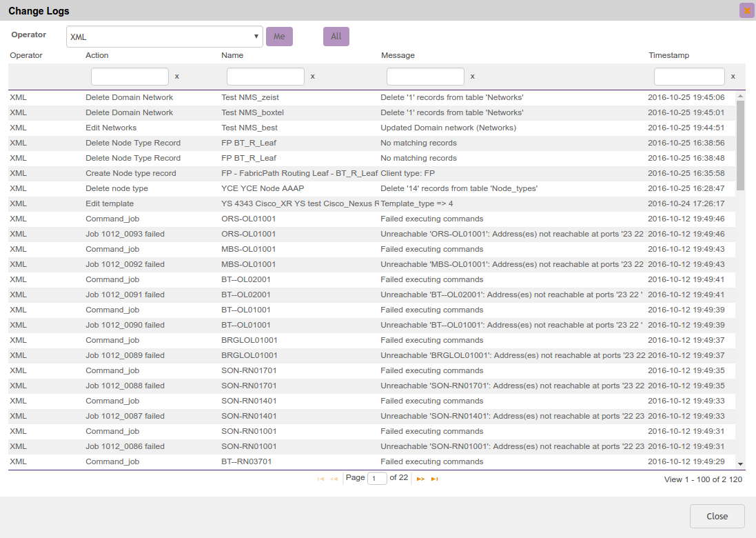Clear the Name filter with its x
Screen dimensions: 756x538
pos(313,77)
